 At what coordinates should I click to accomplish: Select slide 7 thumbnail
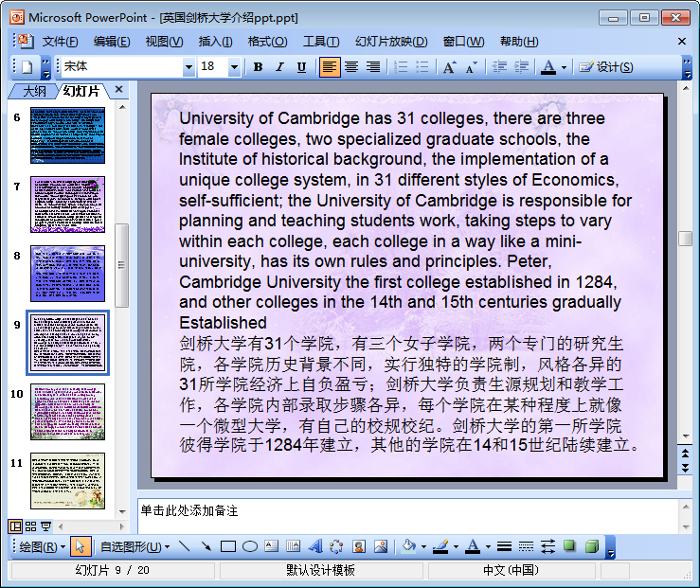pos(68,205)
